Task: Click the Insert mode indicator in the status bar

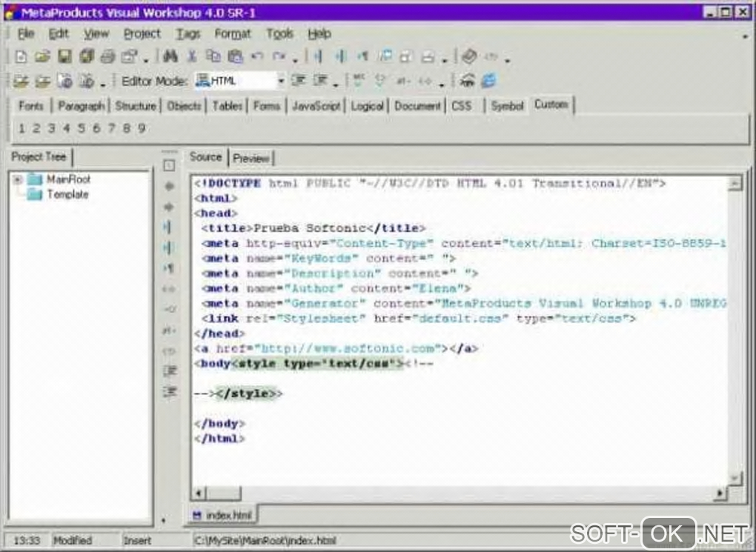Action: 137,541
